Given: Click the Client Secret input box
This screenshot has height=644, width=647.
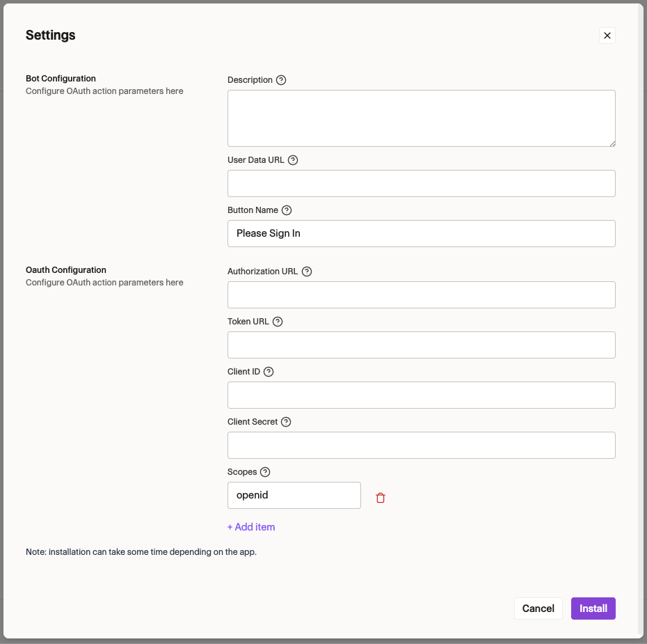Looking at the screenshot, I should 421,445.
